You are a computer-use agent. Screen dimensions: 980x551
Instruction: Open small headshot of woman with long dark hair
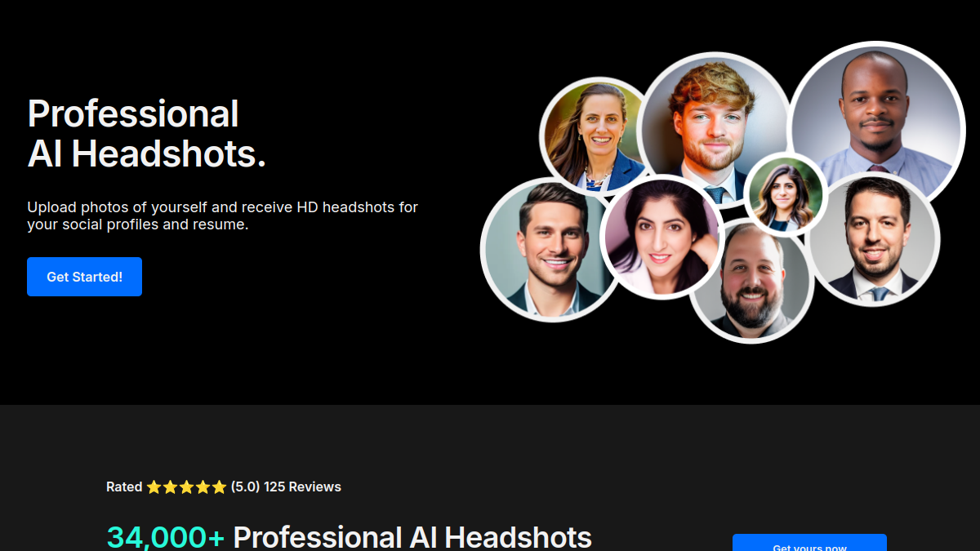click(786, 195)
